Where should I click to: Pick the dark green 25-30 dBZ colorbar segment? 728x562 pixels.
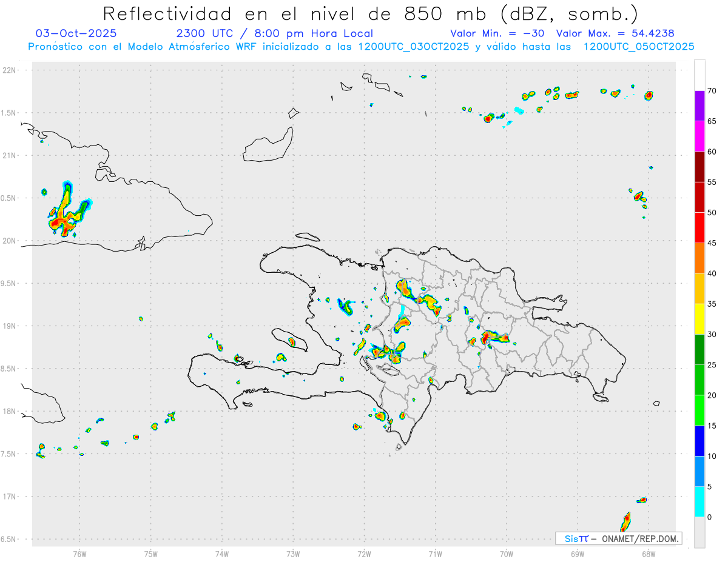(699, 349)
